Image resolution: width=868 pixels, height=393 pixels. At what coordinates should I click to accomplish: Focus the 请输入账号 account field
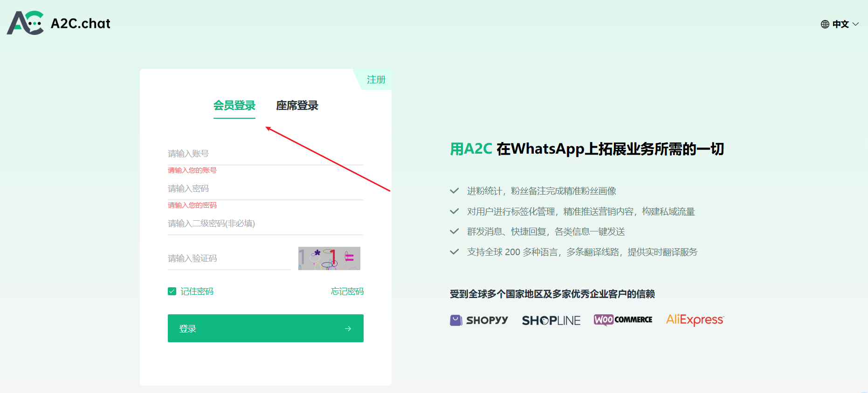(x=266, y=154)
